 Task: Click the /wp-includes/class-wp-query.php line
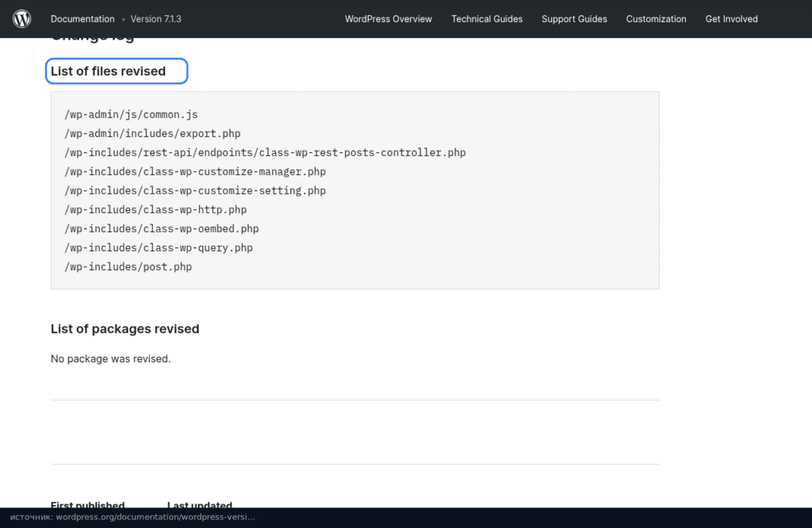(159, 248)
